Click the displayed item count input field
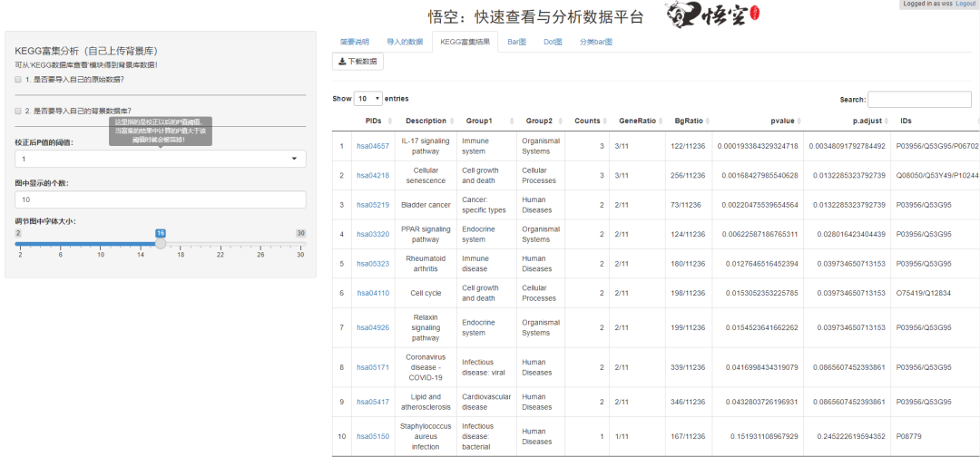 tap(161, 199)
